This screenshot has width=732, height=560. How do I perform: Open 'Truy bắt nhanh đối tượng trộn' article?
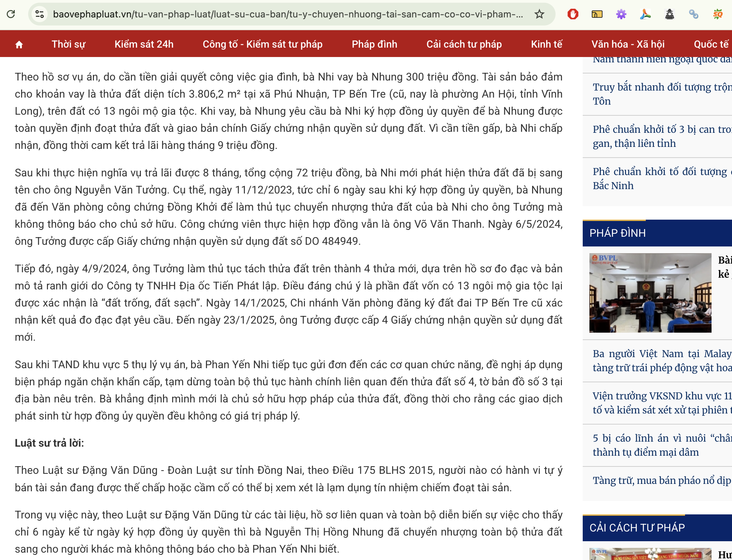(x=662, y=94)
